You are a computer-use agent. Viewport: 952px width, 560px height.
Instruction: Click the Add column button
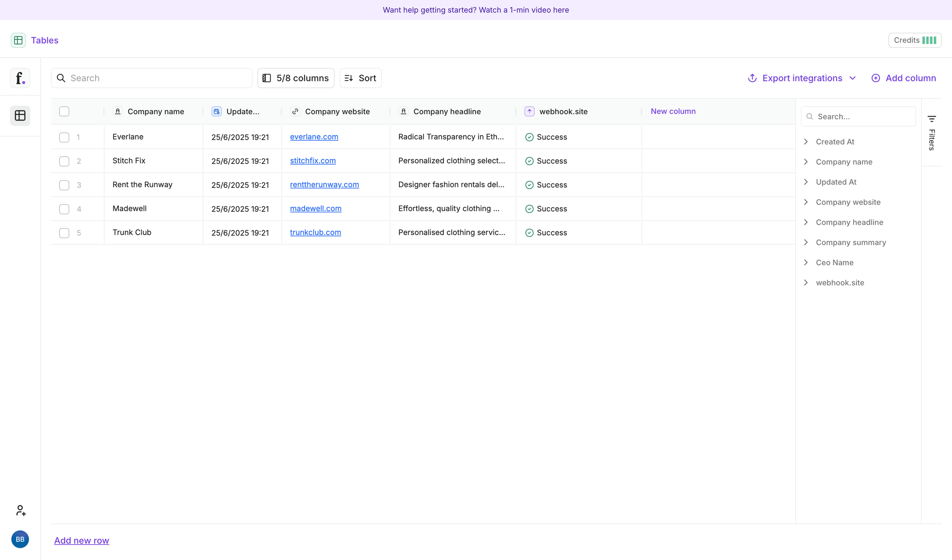(x=904, y=78)
